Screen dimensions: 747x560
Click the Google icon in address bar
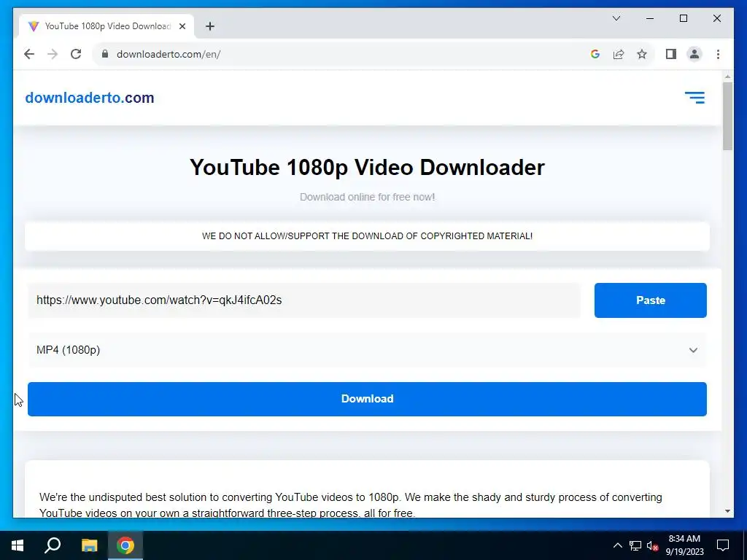[595, 54]
